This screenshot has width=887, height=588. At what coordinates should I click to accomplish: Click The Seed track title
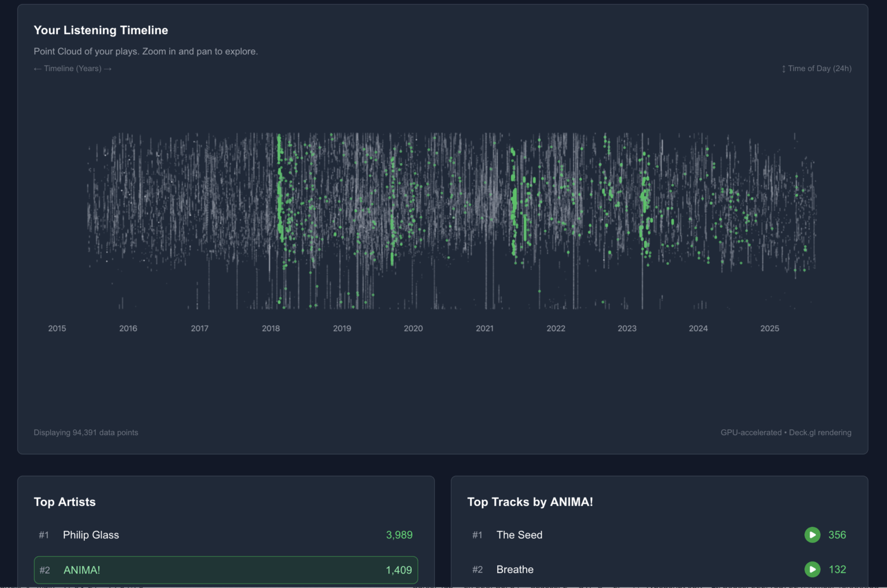pyautogui.click(x=519, y=535)
